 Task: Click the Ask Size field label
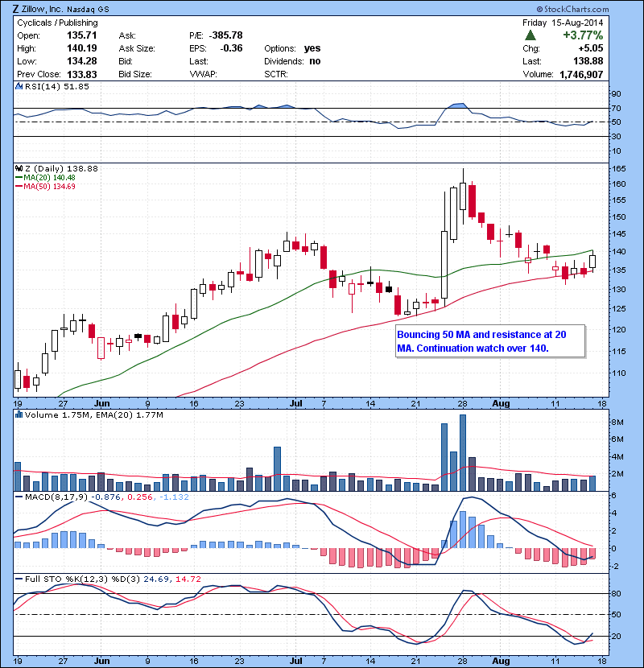137,48
